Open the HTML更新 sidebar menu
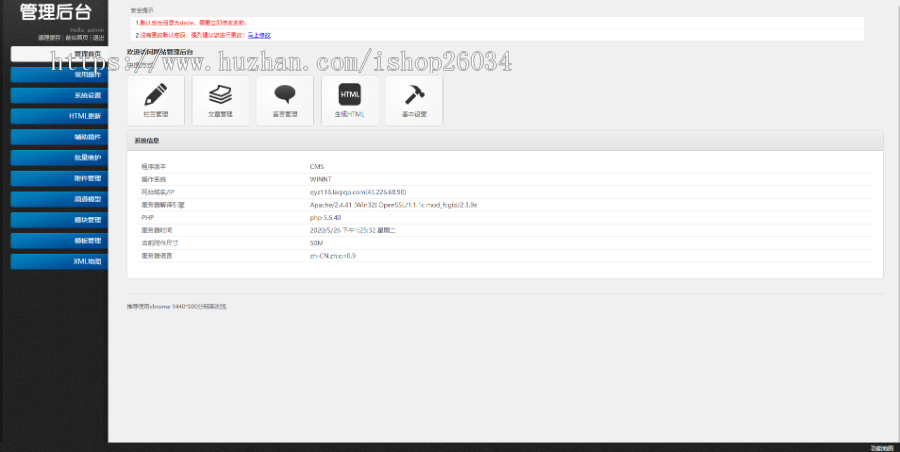Image resolution: width=900 pixels, height=452 pixels. (59, 116)
